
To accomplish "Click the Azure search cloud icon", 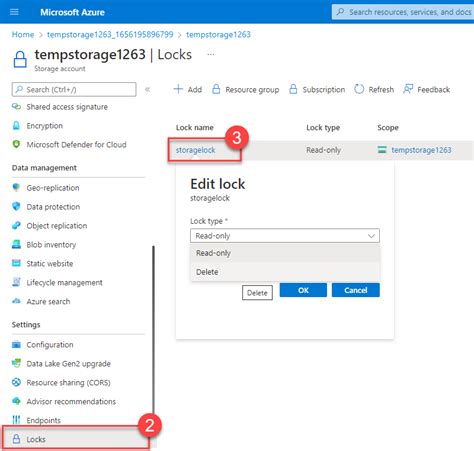I will [x=16, y=301].
